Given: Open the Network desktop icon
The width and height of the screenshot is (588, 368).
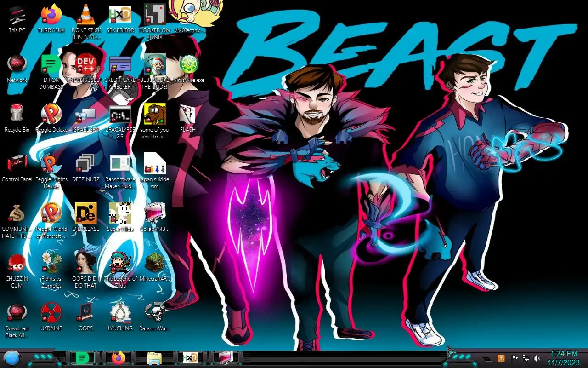Looking at the screenshot, I should (x=17, y=68).
